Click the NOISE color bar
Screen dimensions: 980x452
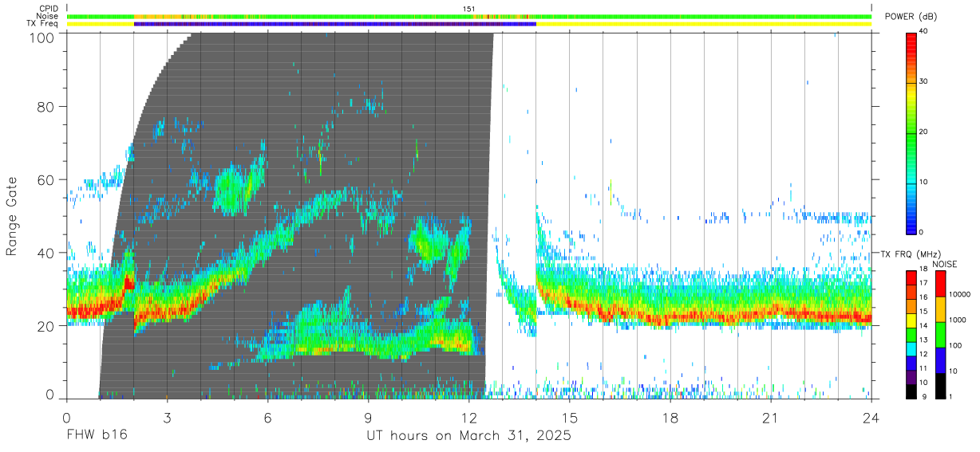(941, 335)
